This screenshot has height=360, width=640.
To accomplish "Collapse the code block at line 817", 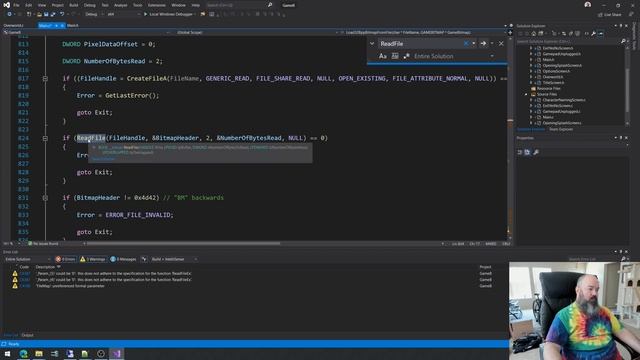I will [x=45, y=78].
